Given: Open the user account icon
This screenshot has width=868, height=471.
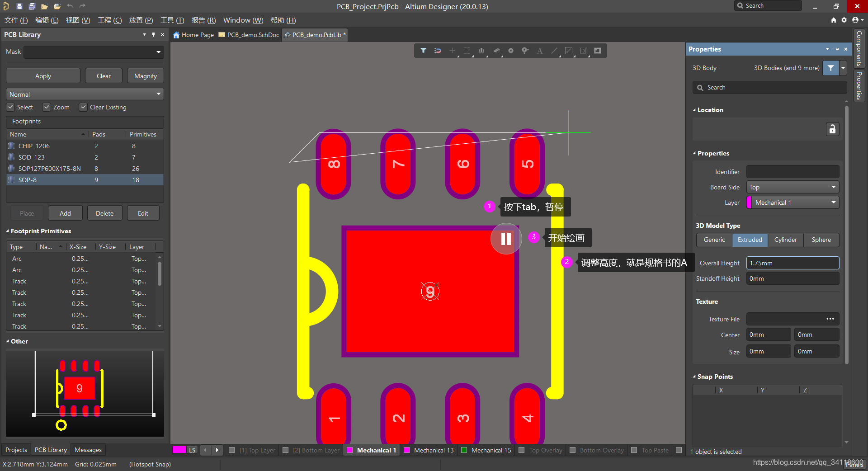Looking at the screenshot, I should [855, 20].
